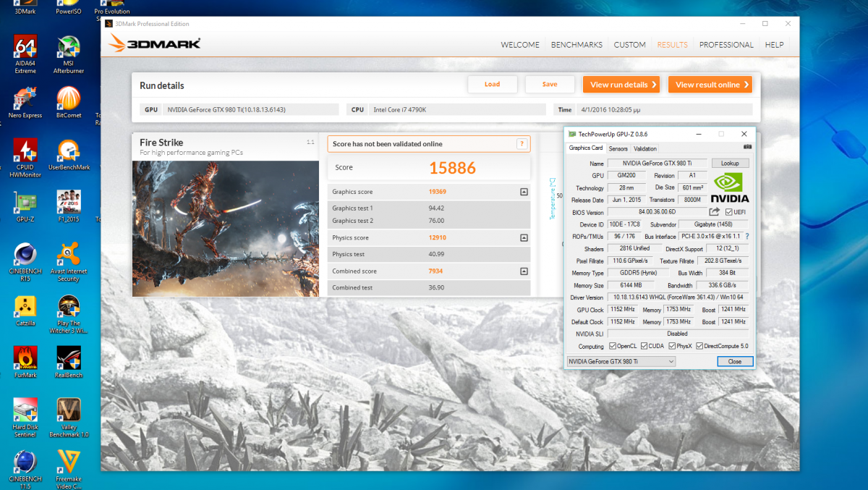The height and width of the screenshot is (490, 868).
Task: Click the Fire Strike preview thumbnail
Action: tap(226, 228)
